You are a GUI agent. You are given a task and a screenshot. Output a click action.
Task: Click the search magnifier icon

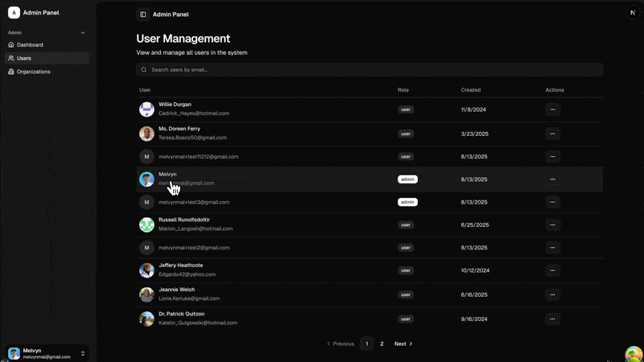coord(144,70)
